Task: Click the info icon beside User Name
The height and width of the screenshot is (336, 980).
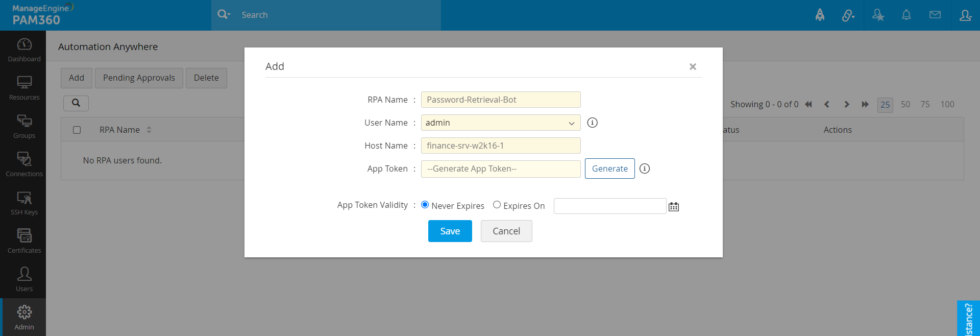Action: coord(592,123)
